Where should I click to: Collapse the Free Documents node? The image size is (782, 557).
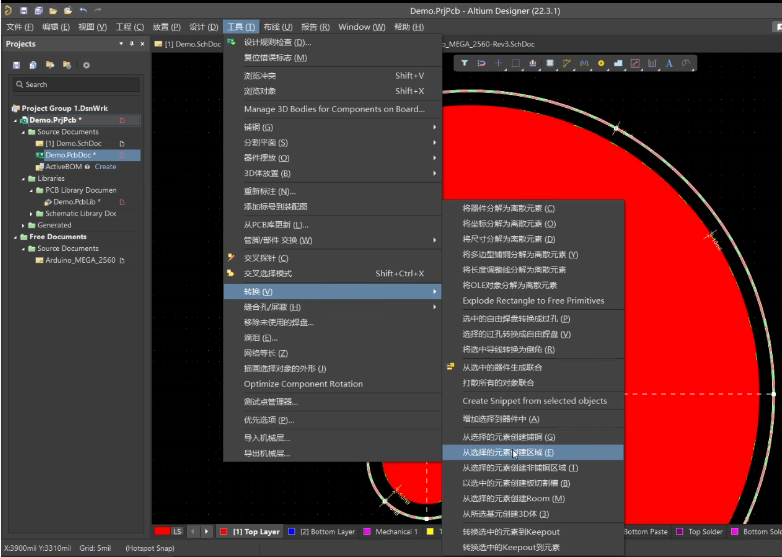click(x=15, y=237)
